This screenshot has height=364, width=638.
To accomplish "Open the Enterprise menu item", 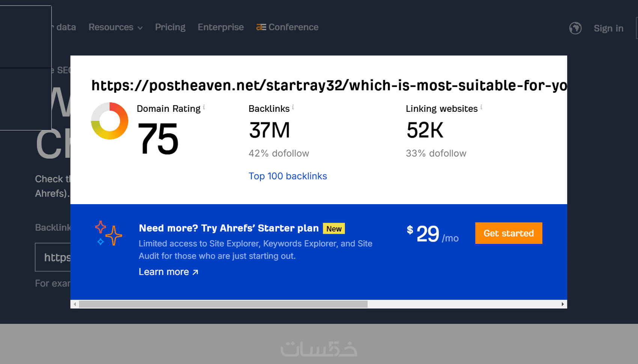I will 221,27.
